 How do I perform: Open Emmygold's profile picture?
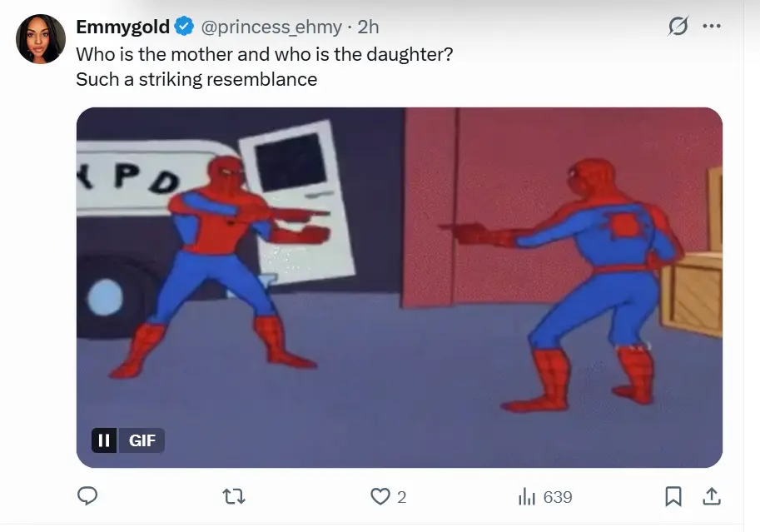pos(41,39)
